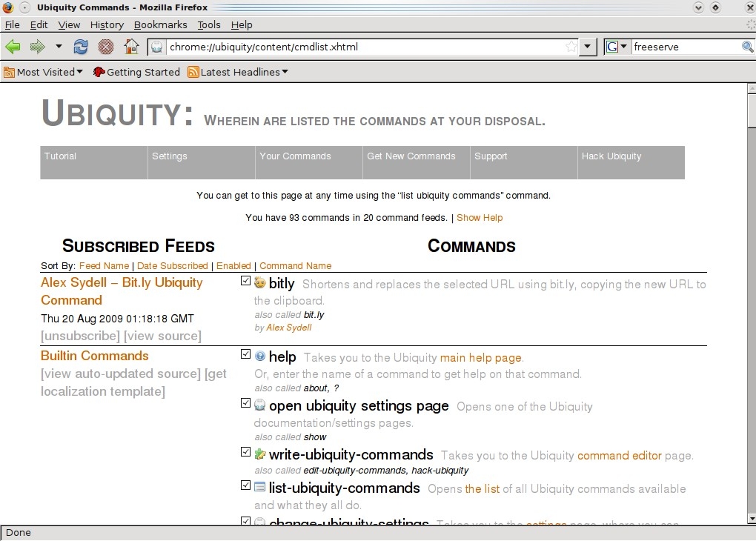The width and height of the screenshot is (756, 541).
Task: View source of the Bit.ly feed
Action: (x=162, y=336)
